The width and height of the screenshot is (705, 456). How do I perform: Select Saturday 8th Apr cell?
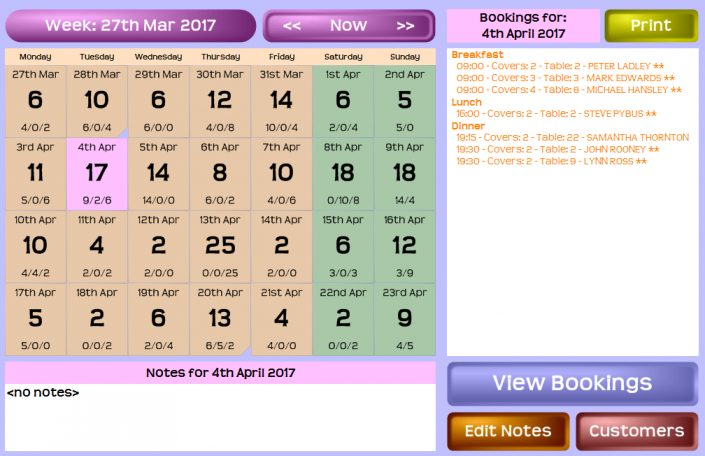pos(343,174)
